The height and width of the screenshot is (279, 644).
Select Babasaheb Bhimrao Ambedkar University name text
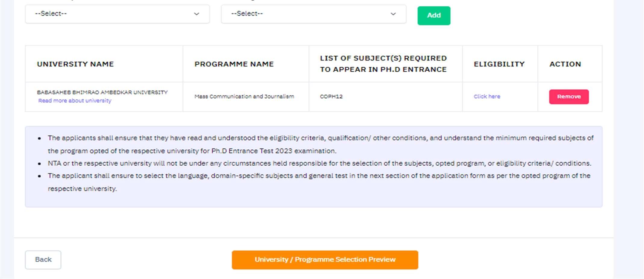click(x=102, y=92)
